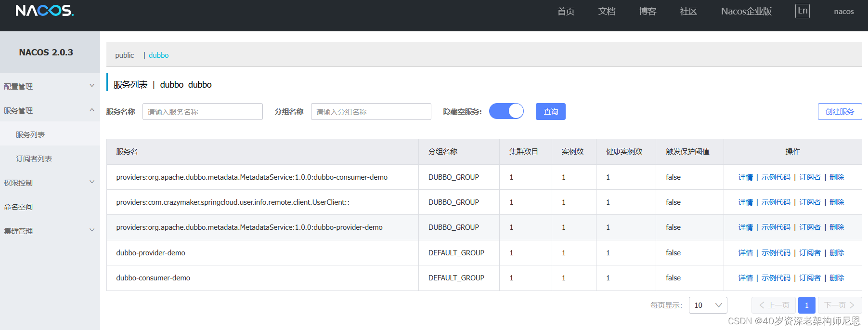Viewport: 868px width, 330px height.
Task: Click 删除 for dubbo-consumer-demo MetadataService row
Action: tap(837, 177)
